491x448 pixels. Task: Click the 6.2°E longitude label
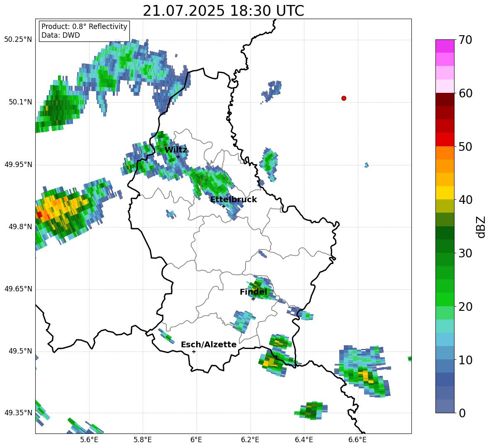[250, 440]
